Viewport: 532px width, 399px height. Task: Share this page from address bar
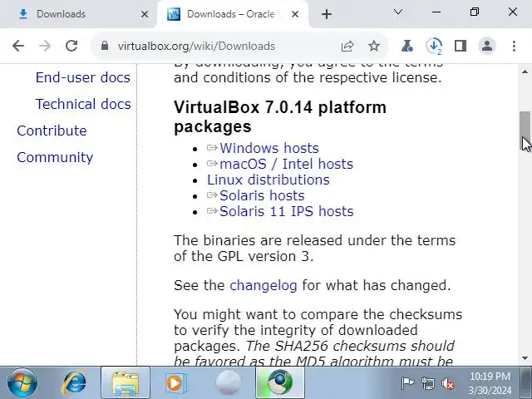coord(347,46)
